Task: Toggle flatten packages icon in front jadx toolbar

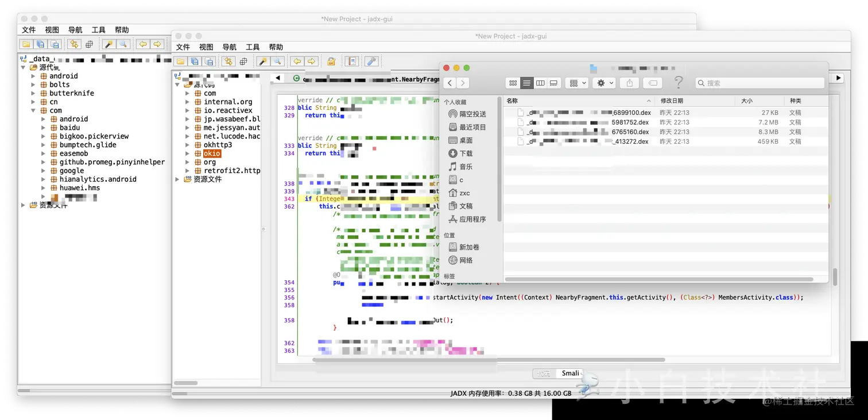Action: click(x=243, y=61)
